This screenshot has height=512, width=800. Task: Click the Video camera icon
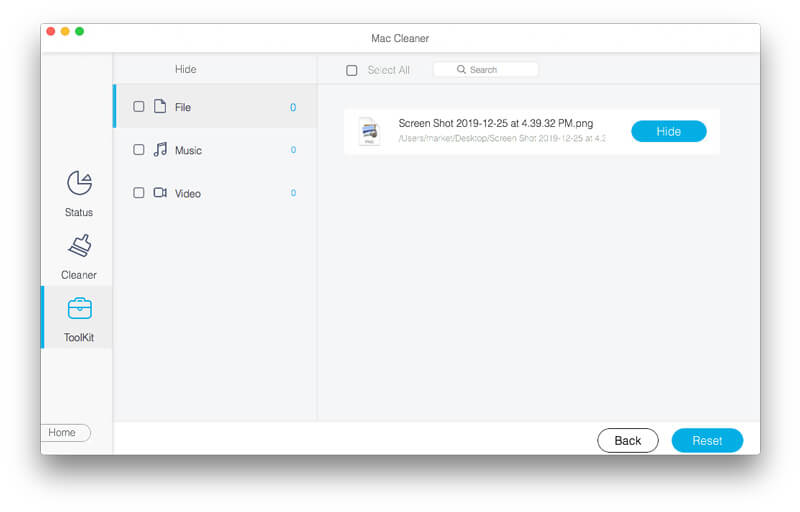click(x=160, y=193)
